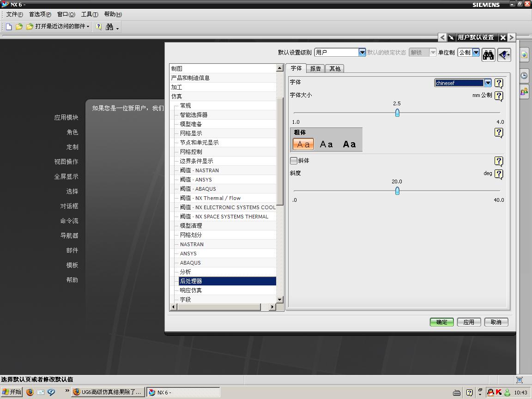Click the QQ penguin tray icon
The height and width of the screenshot is (399, 532).
pyautogui.click(x=490, y=393)
